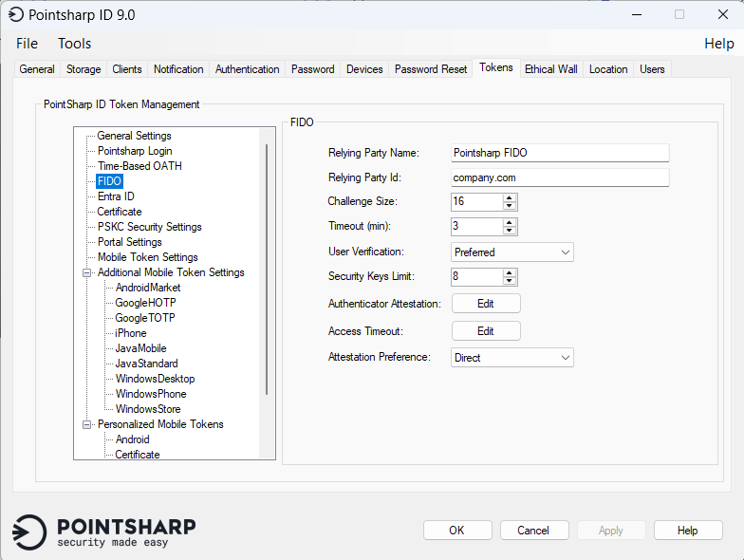
Task: Switch to the Authentication tab
Action: 247,69
